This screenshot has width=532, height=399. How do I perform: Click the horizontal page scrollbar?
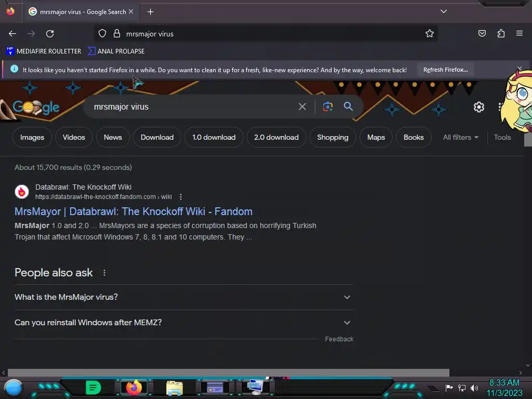click(229, 373)
